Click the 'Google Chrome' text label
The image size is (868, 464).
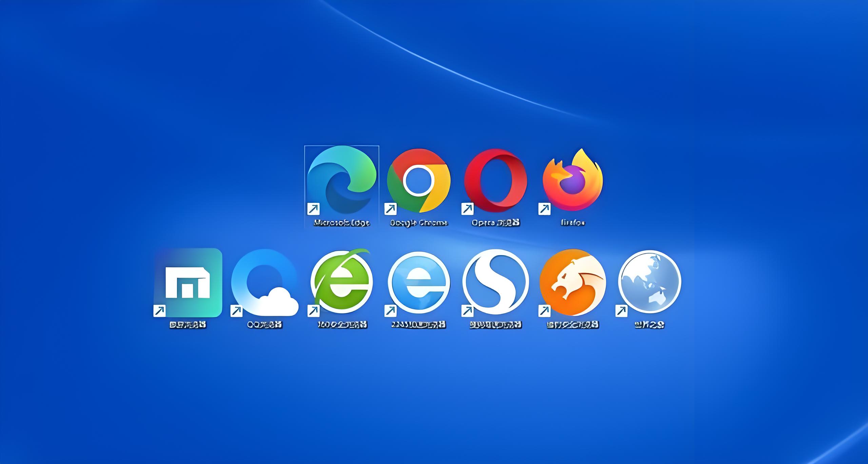click(x=419, y=223)
